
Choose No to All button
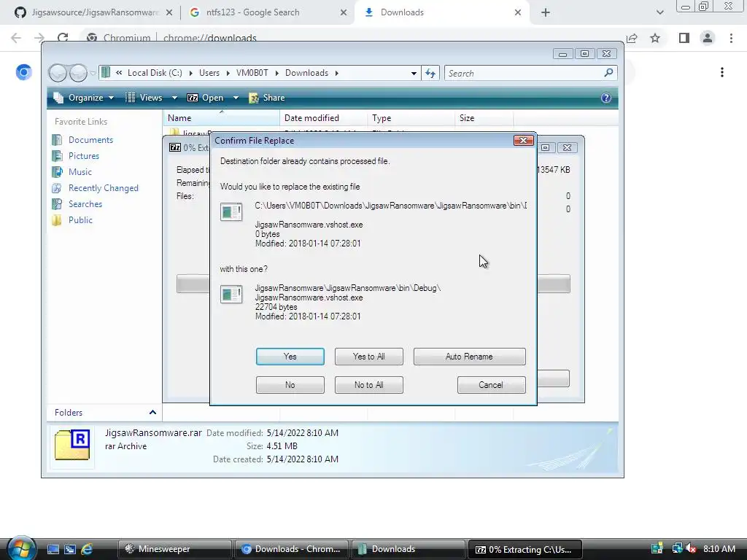pos(368,385)
